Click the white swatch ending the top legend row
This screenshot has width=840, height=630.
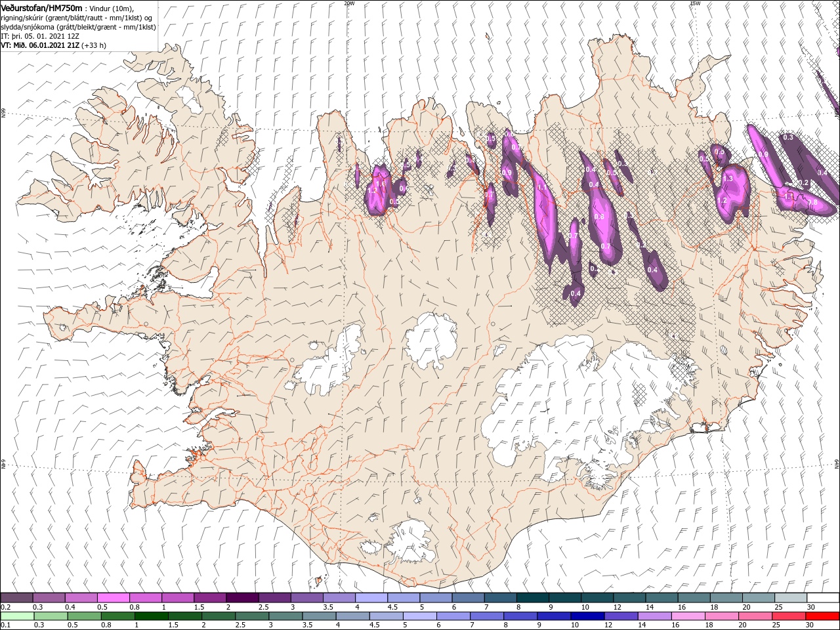[823, 598]
